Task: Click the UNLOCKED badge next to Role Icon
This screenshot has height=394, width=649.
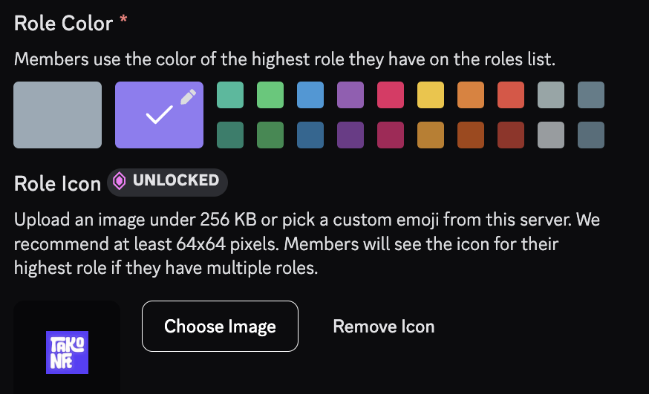Action: (x=167, y=182)
